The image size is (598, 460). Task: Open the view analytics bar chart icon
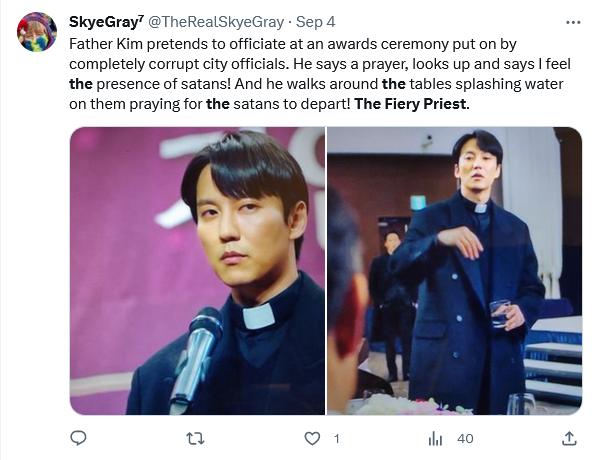[x=435, y=439]
